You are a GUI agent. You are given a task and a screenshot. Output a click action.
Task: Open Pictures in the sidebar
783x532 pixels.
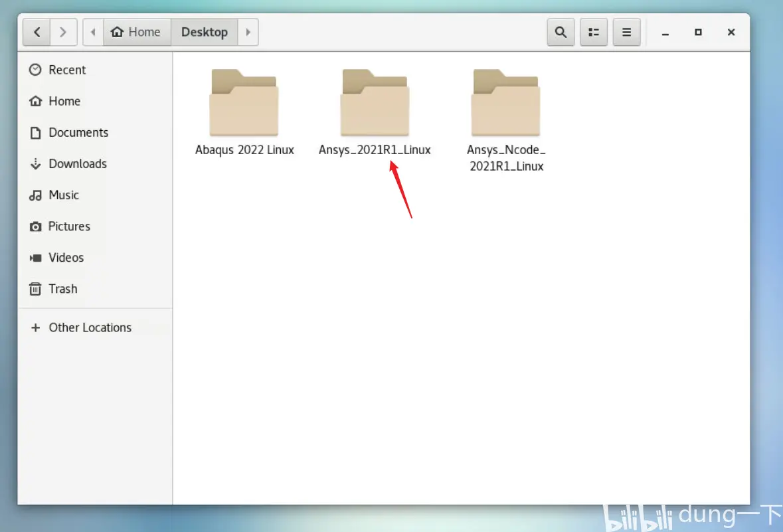coord(95,226)
